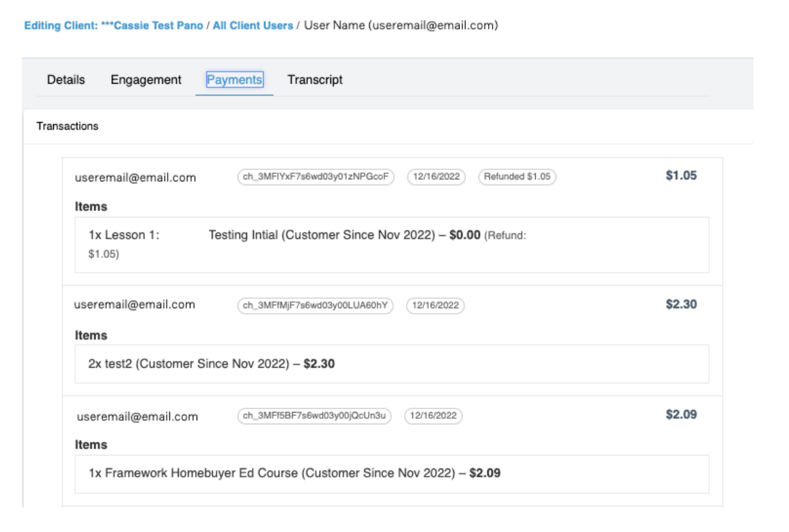Click the date badge in the $2.30 transaction
The height and width of the screenshot is (532, 789).
pyautogui.click(x=435, y=306)
